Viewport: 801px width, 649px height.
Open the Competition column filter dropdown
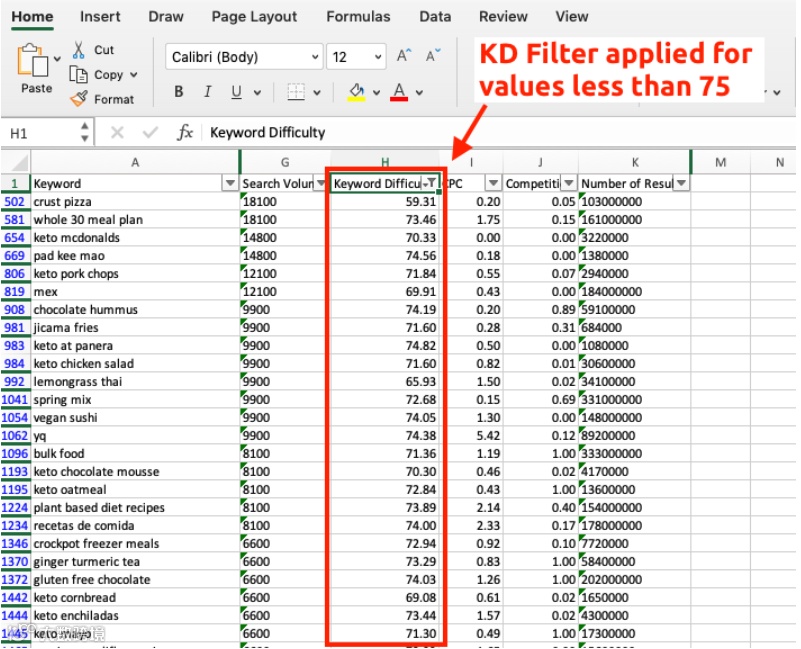coord(569,183)
